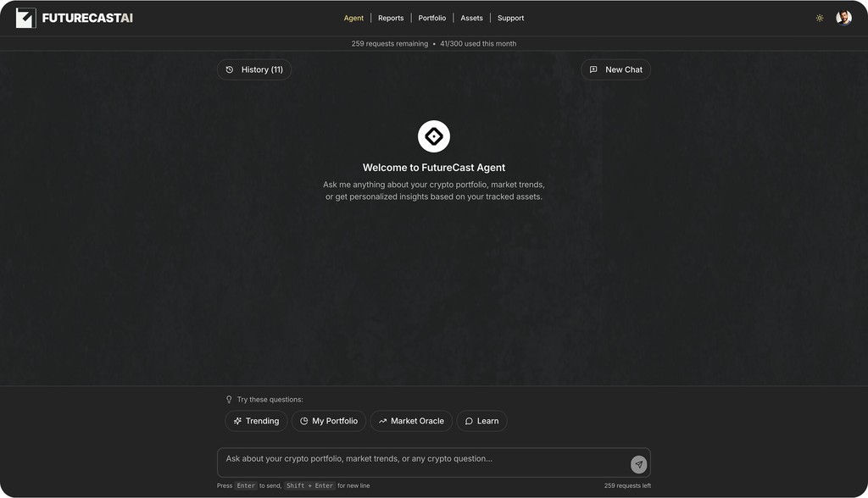This screenshot has height=498, width=868.
Task: Go to the Portfolio tab
Action: (x=431, y=18)
